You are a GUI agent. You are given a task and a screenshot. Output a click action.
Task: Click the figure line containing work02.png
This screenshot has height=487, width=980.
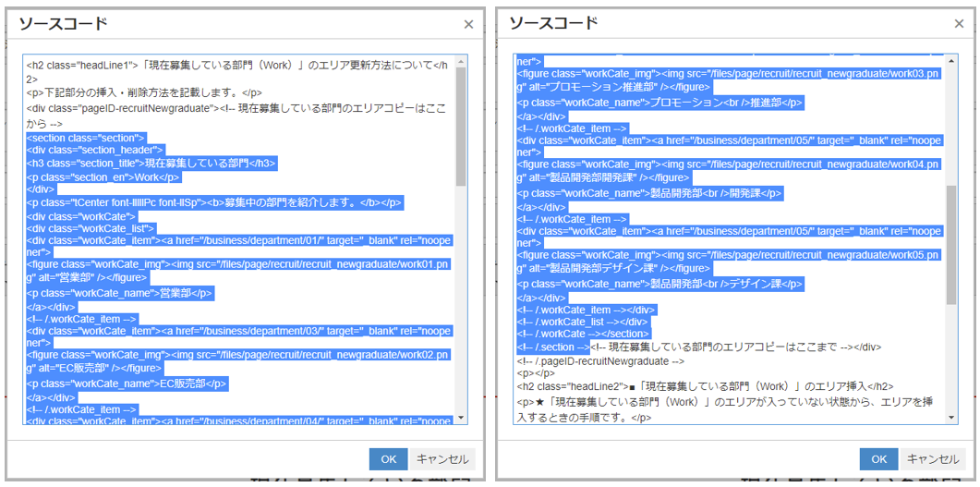[239, 362]
